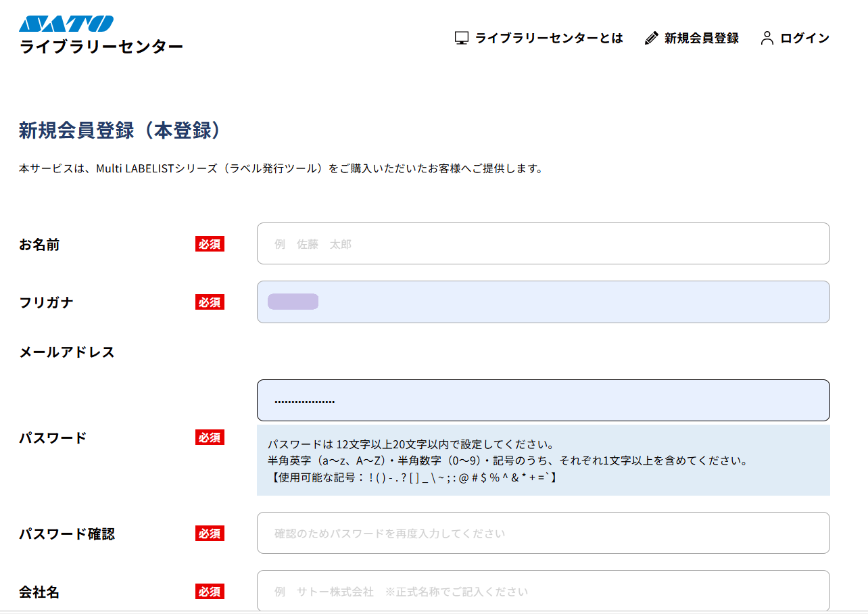Focus the パスワード確認 input field

click(543, 533)
